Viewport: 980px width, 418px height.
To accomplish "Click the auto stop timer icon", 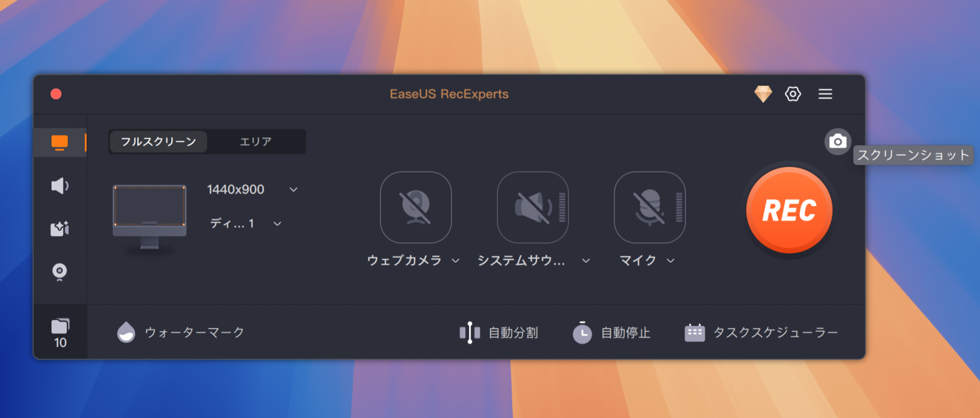I will point(582,333).
